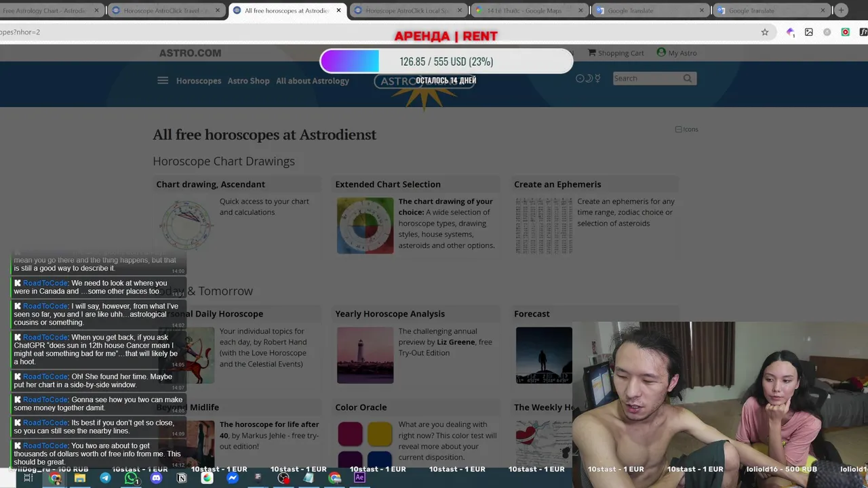Click the natal chart wheel thumbnail
This screenshot has height=488, width=868.
[185, 226]
